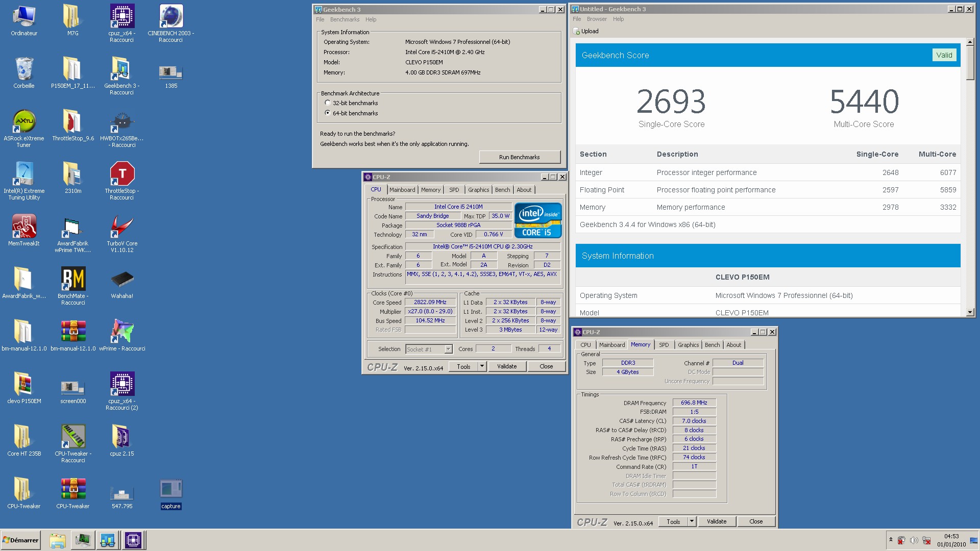Open Browser menu in Geekbench results window
The width and height of the screenshot is (980, 551).
[x=597, y=19]
